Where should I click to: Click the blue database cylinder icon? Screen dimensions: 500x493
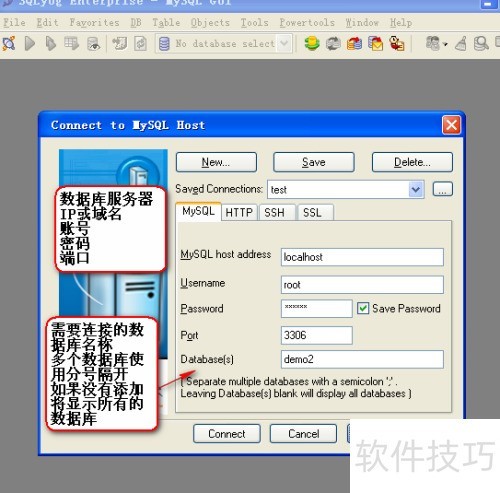pos(164,44)
